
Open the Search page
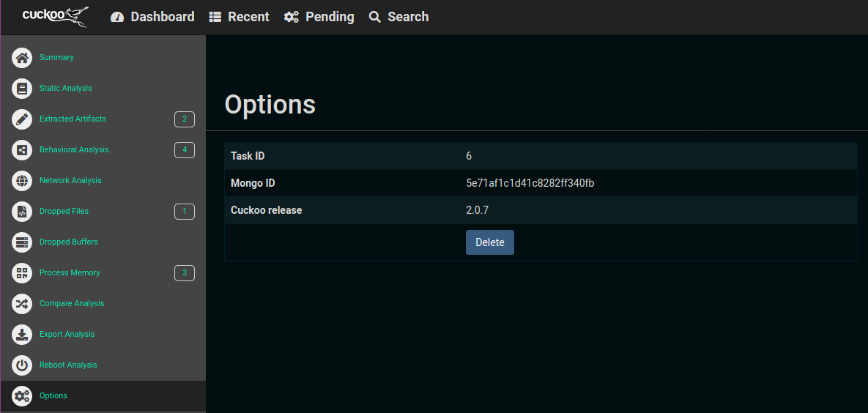398,17
